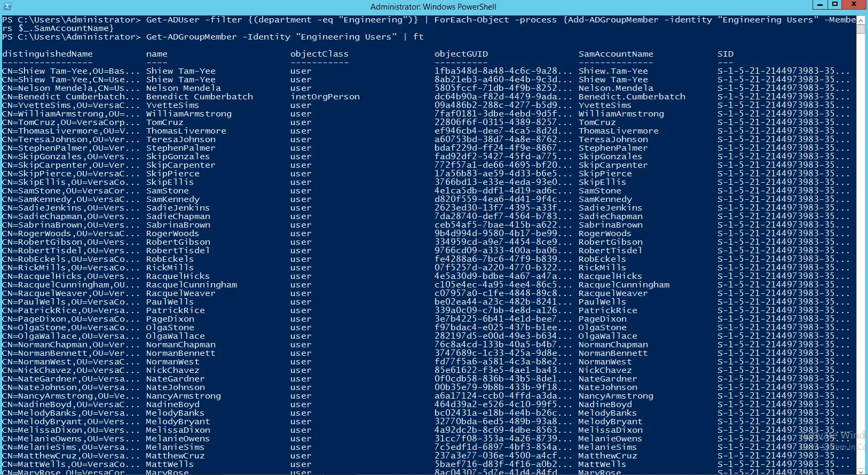Click Nelson.Mendela in SamAccountName column

[x=616, y=88]
